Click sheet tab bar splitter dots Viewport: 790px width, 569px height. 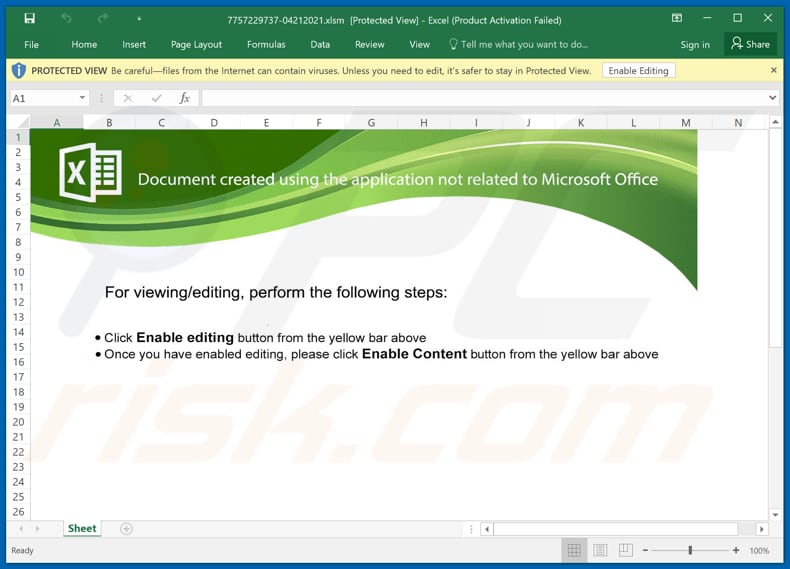point(471,529)
